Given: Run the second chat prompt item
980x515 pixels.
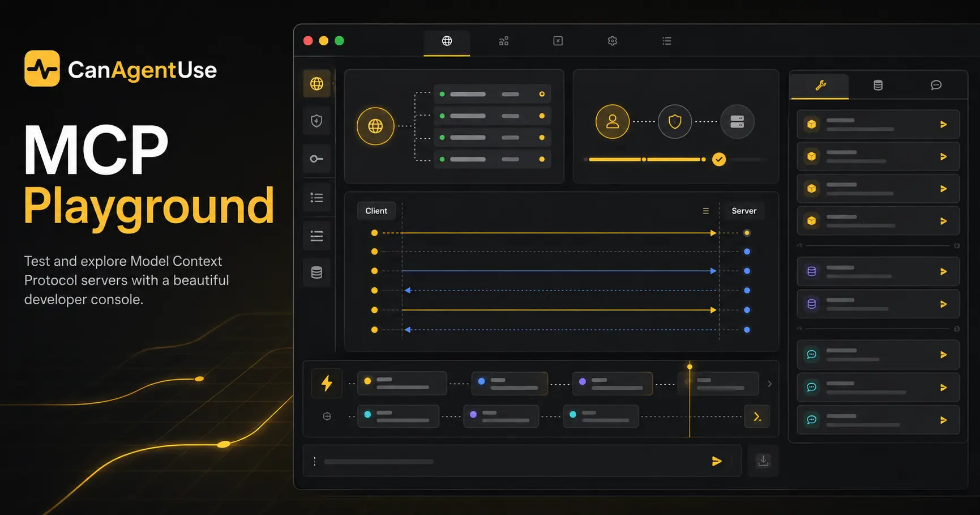Looking at the screenshot, I should (x=943, y=388).
